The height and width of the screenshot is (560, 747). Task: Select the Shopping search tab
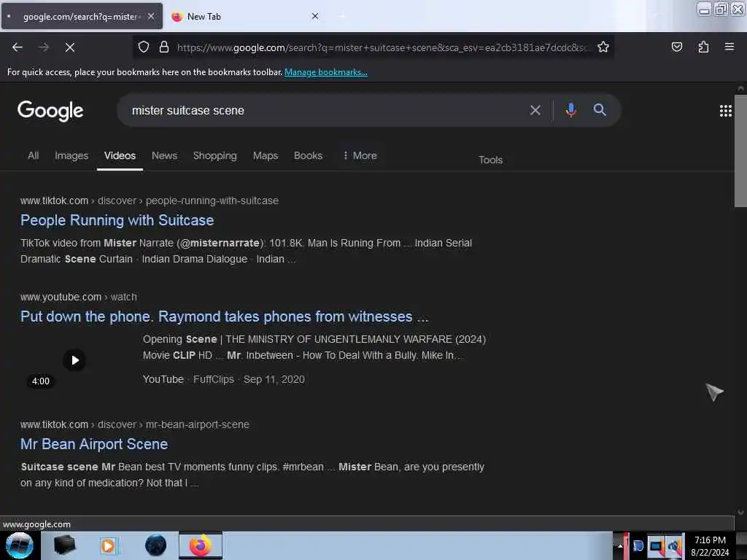click(215, 156)
